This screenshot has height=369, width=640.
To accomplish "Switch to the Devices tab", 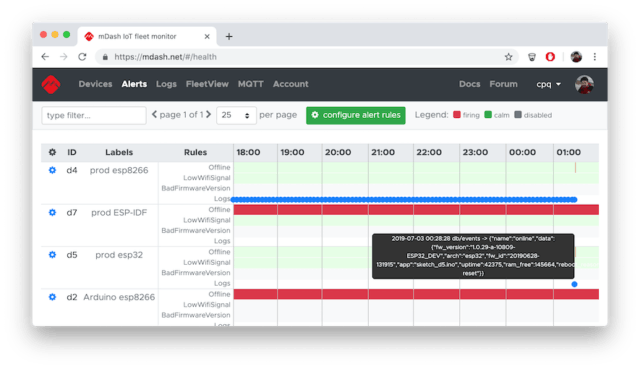I will pyautogui.click(x=95, y=84).
